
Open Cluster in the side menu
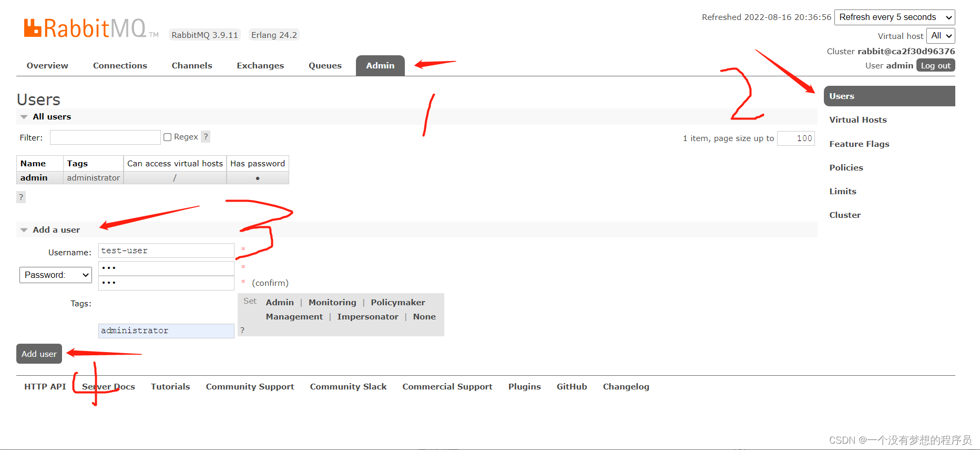(845, 215)
